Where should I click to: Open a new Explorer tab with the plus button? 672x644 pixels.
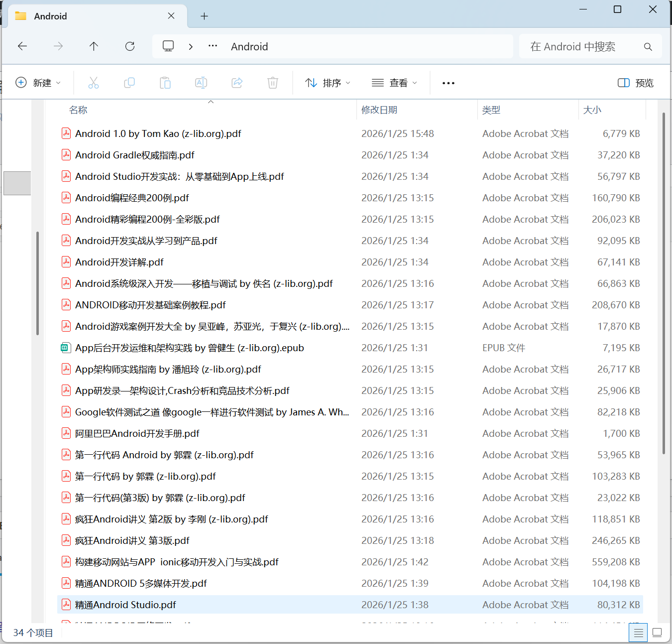click(x=204, y=16)
